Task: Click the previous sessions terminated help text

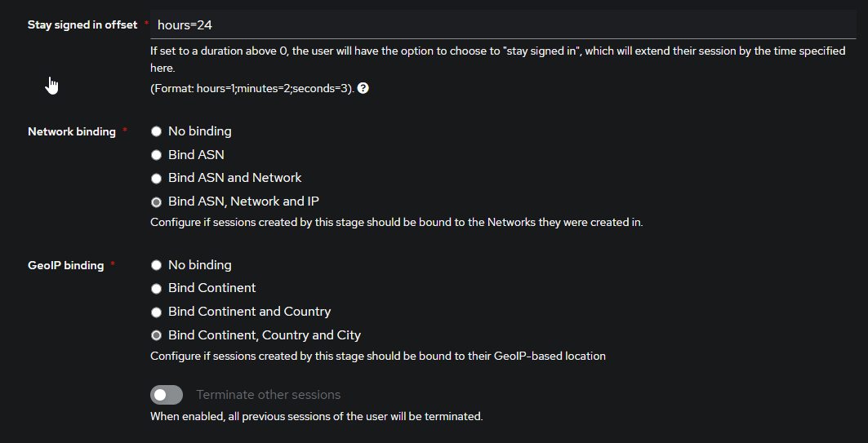Action: 316,416
